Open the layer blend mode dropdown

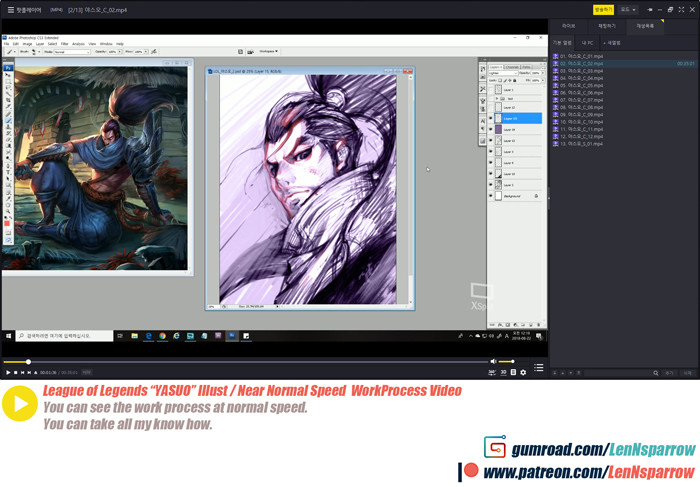pos(503,73)
